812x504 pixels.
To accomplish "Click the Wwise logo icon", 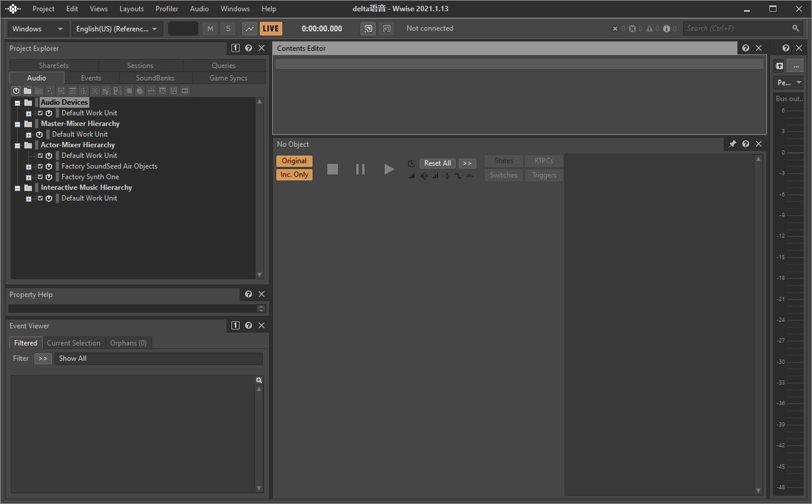I will (13, 9).
